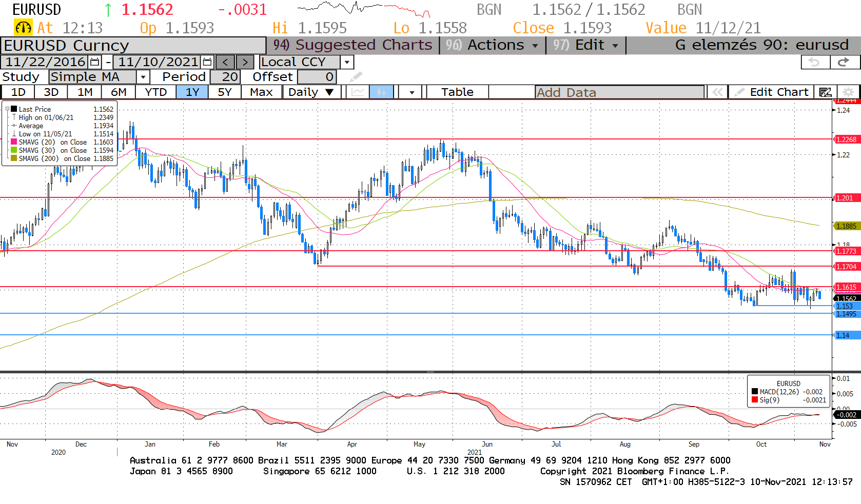Click the 1.1495 price level label
Screen dimensions: 861x504
tap(846, 314)
